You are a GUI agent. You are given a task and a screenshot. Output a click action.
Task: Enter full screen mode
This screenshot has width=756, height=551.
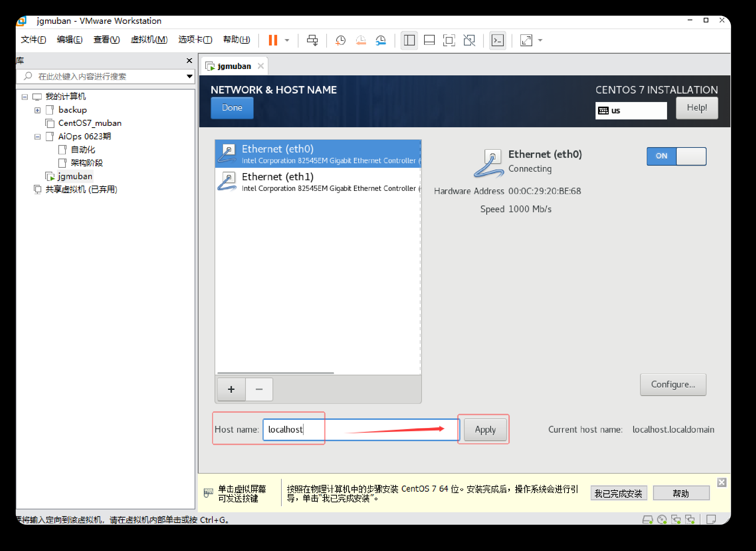tap(449, 40)
